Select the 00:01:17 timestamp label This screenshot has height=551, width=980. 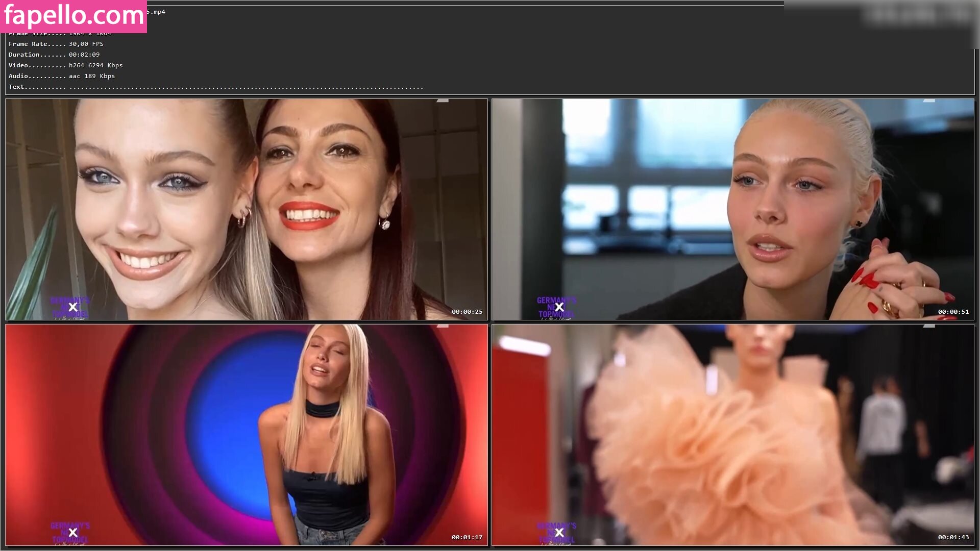click(467, 537)
